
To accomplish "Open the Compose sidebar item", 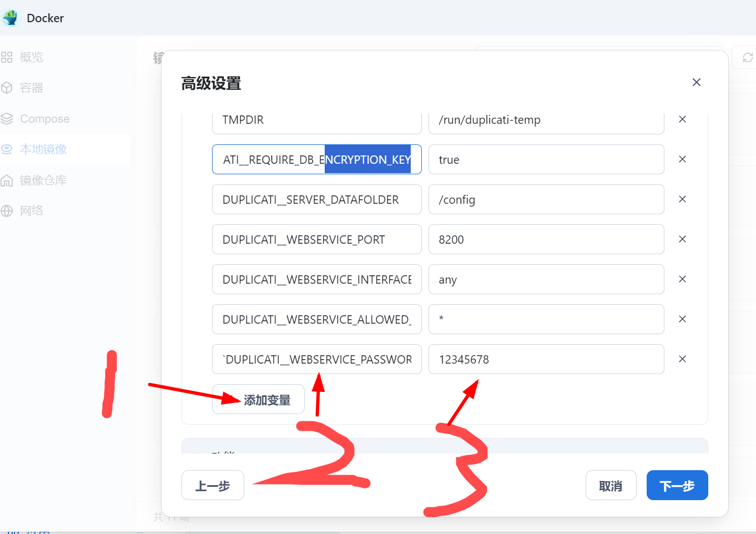I will tap(44, 119).
